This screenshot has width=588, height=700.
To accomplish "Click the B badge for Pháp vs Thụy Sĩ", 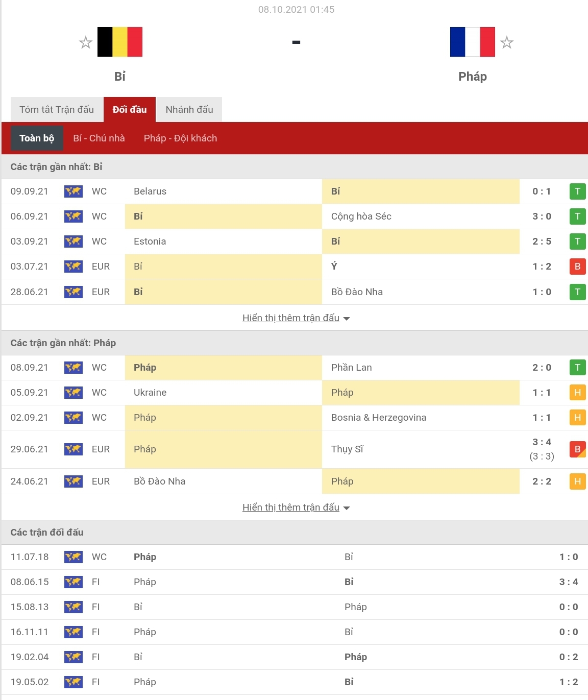I will click(577, 449).
